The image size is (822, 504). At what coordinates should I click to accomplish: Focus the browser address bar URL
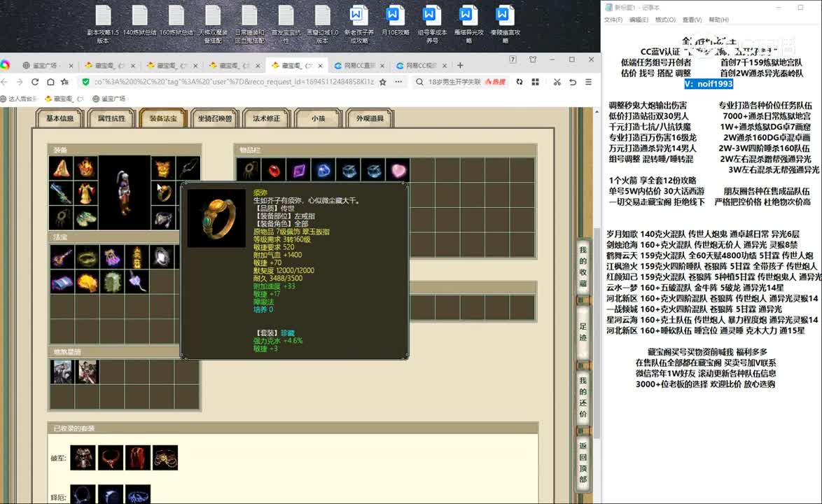point(235,82)
